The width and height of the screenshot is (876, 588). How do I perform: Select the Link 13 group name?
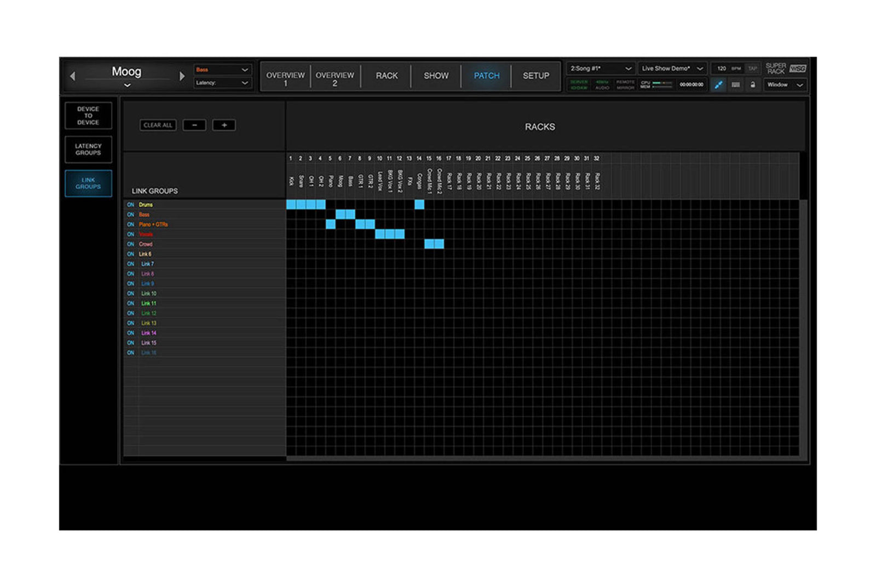pos(149,323)
